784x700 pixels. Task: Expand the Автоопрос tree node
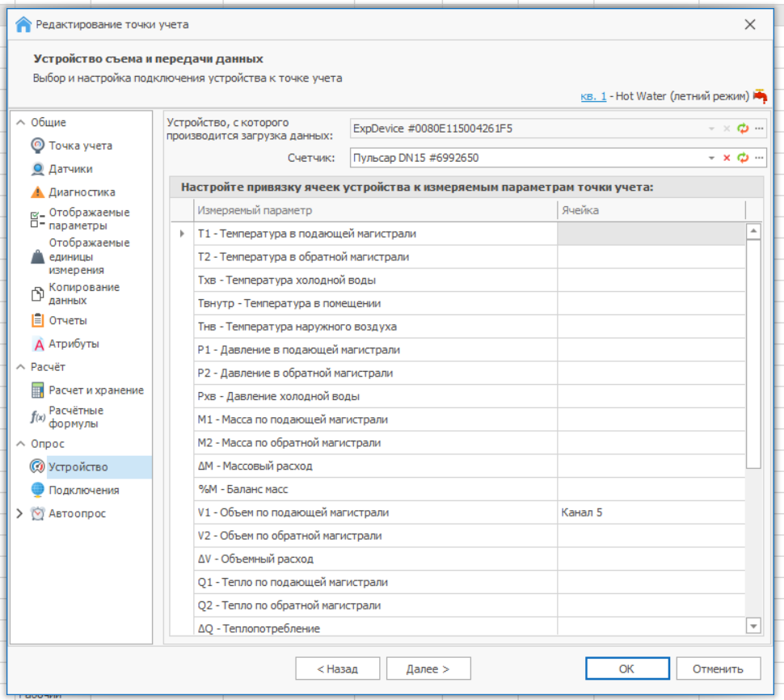click(19, 513)
